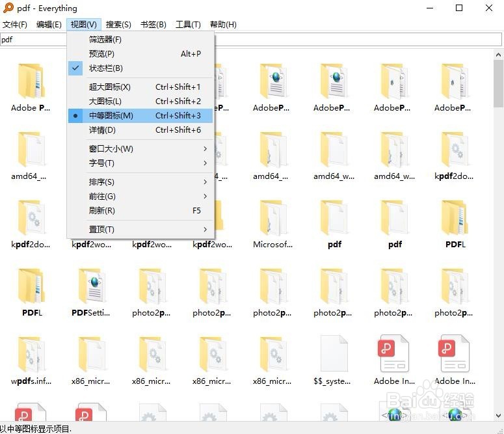Screen dimensions: 504x434
Task: Open the 帮助(H) help menu
Action: [223, 25]
